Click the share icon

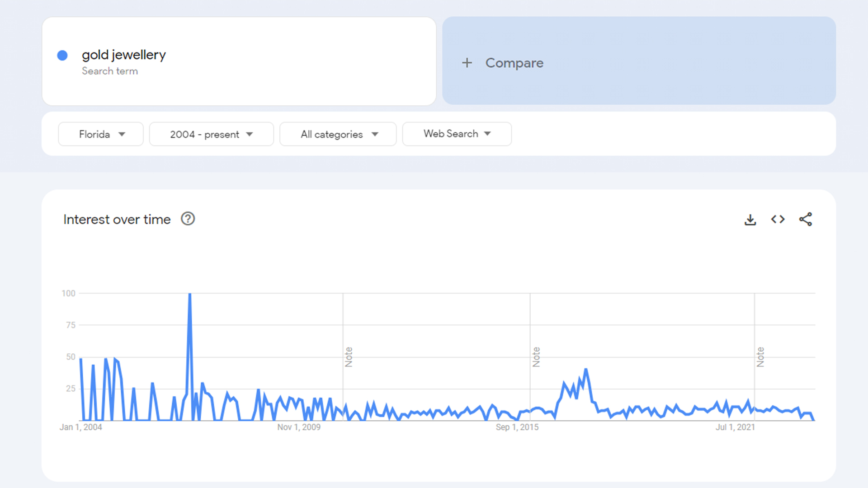click(805, 220)
